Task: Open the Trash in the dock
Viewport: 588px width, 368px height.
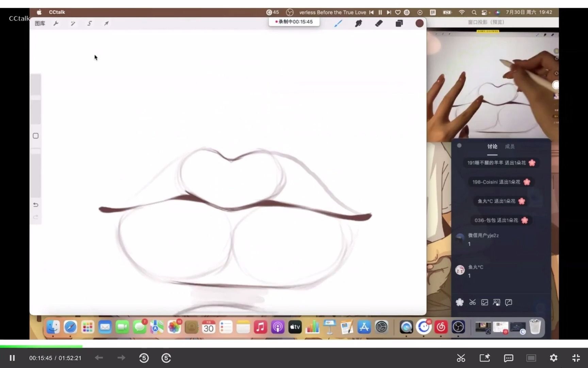Action: [x=535, y=327]
